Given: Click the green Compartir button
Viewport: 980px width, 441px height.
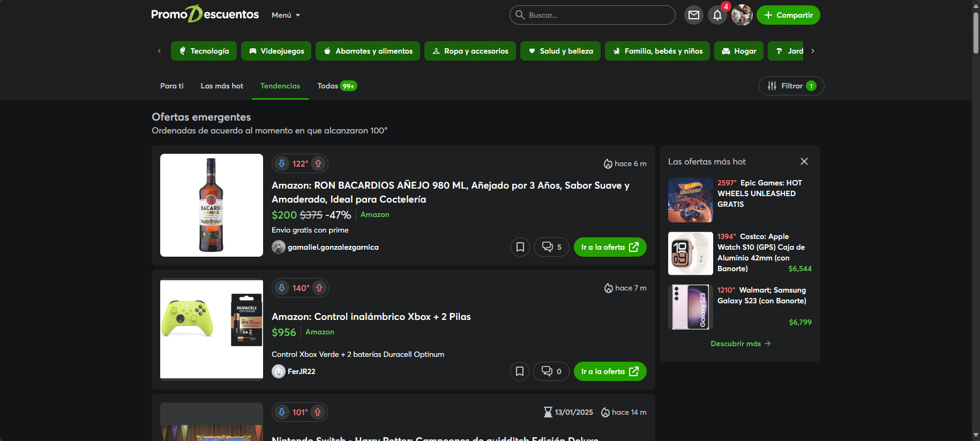Looking at the screenshot, I should click(788, 15).
